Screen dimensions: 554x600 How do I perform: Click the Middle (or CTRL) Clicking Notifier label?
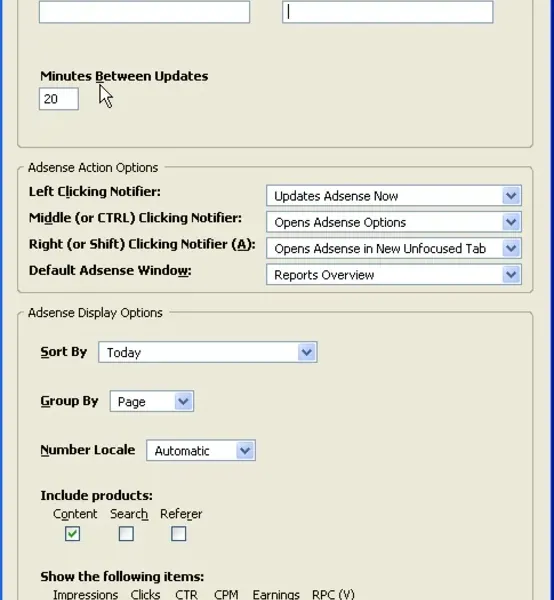coord(135,218)
